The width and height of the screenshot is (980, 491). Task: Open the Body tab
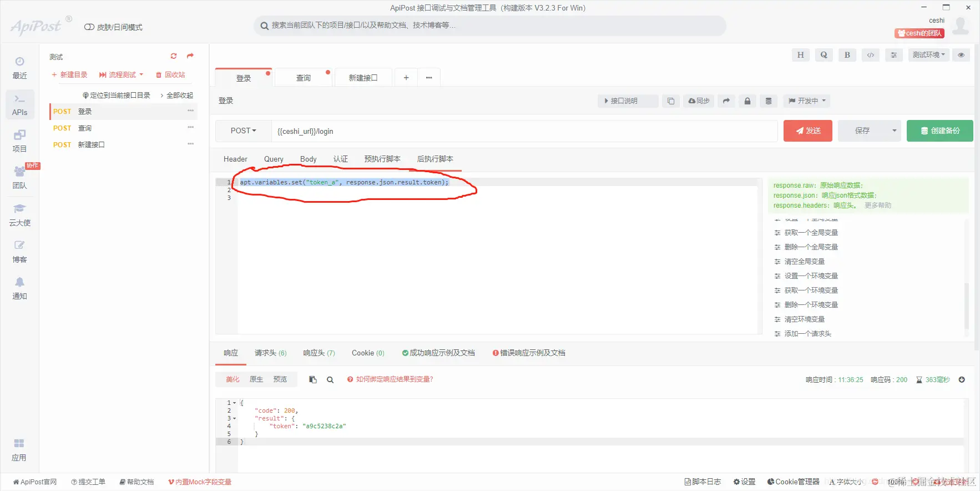(x=309, y=159)
